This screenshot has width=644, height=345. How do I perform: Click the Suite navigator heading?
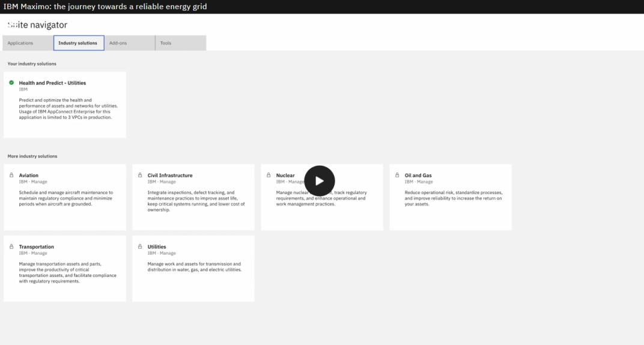[x=37, y=25]
